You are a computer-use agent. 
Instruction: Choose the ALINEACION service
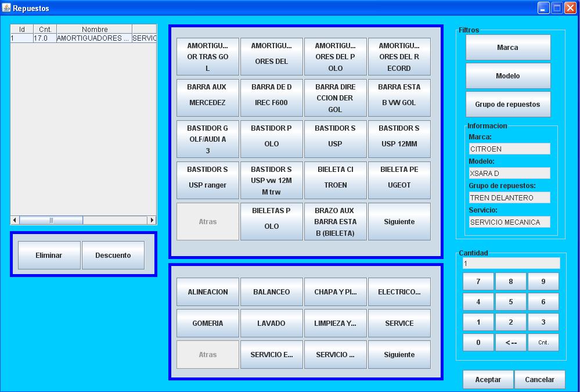pos(207,292)
